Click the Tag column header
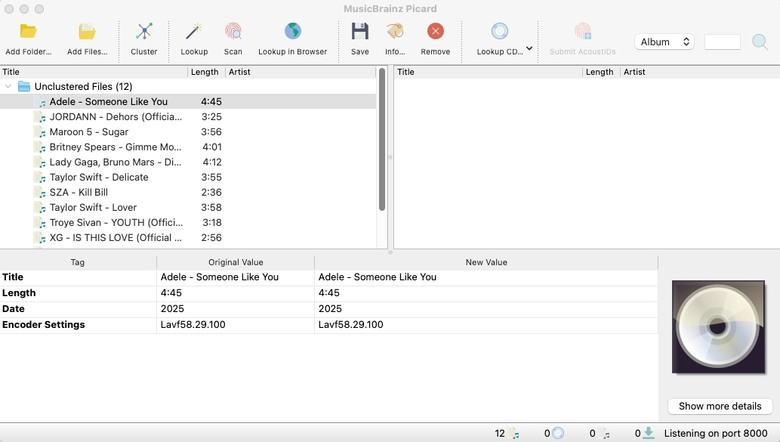 pyautogui.click(x=78, y=262)
